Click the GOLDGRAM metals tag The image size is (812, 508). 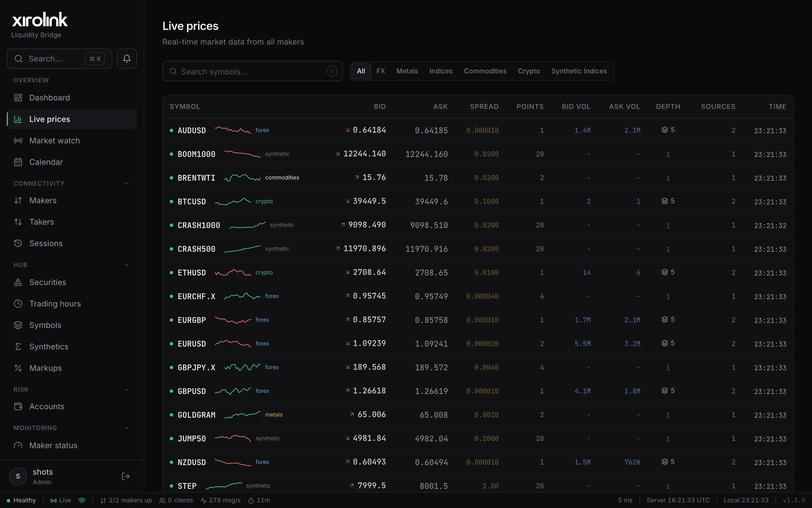pos(274,415)
